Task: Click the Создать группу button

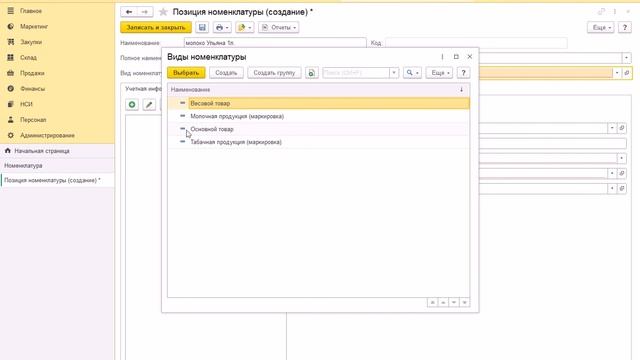Action: click(x=274, y=73)
